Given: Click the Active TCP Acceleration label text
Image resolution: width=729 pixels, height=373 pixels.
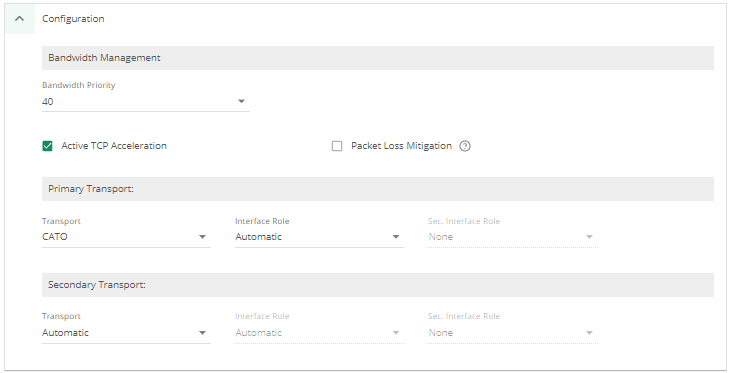Looking at the screenshot, I should coord(114,146).
